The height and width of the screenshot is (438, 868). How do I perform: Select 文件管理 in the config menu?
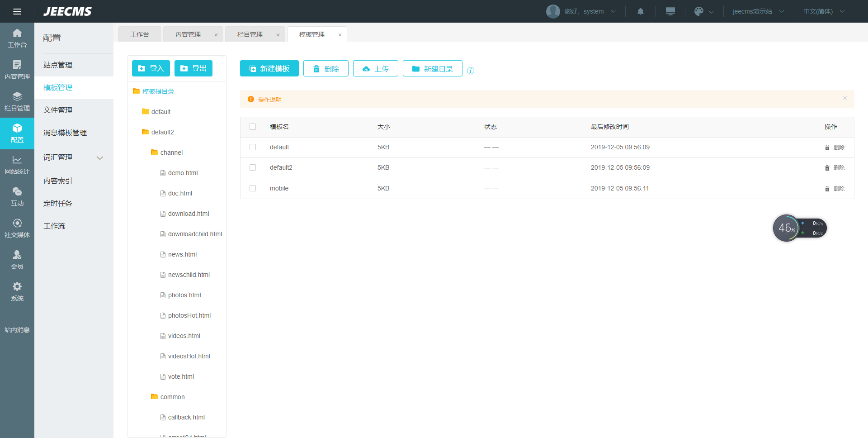pyautogui.click(x=58, y=110)
